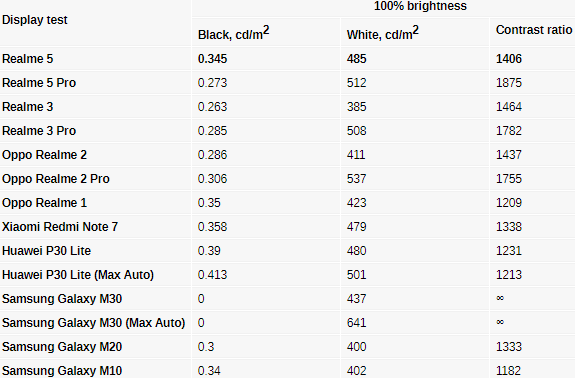The height and width of the screenshot is (378, 575).
Task: Click the Oppo Realme 2 Pro device name
Action: 56,179
